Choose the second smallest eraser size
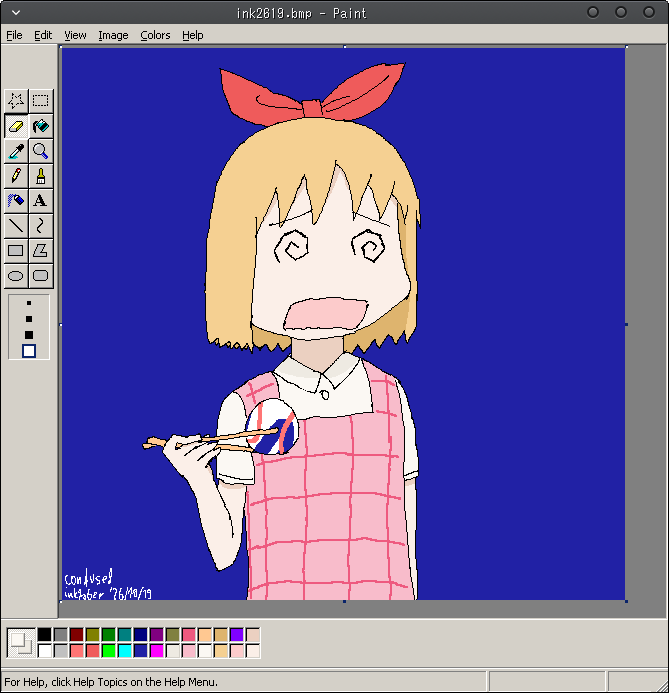This screenshot has height=693, width=669. (x=29, y=319)
